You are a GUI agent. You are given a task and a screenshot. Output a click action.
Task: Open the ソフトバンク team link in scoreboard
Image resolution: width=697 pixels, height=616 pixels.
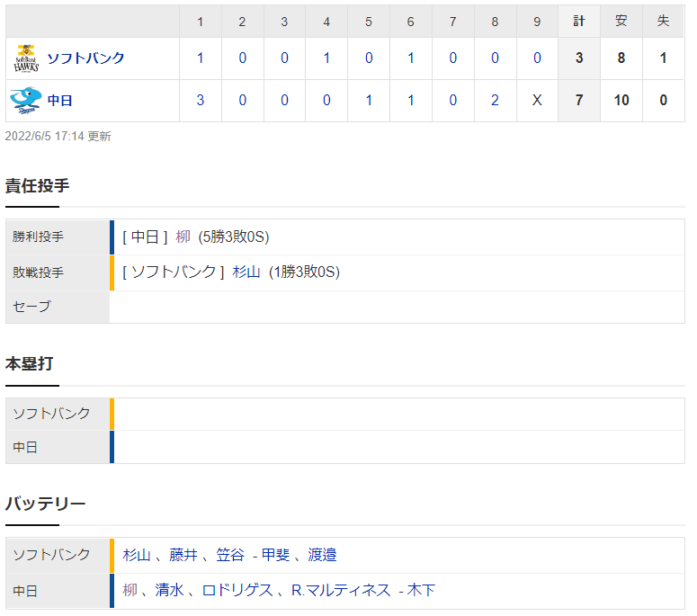[x=85, y=58]
